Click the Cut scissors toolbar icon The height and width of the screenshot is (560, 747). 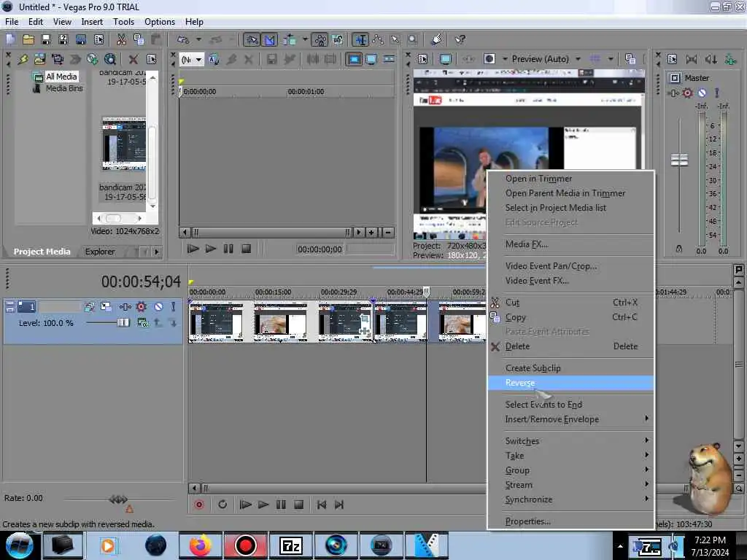click(x=121, y=39)
